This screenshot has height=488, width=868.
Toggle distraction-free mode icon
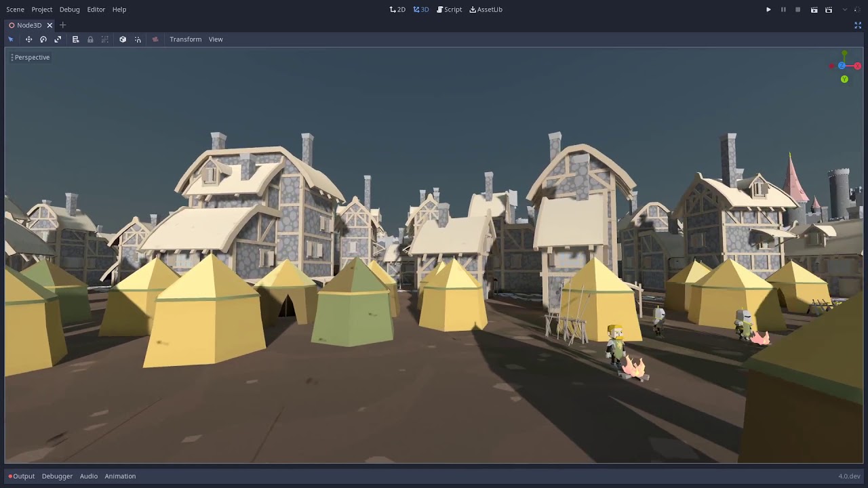pos(858,25)
